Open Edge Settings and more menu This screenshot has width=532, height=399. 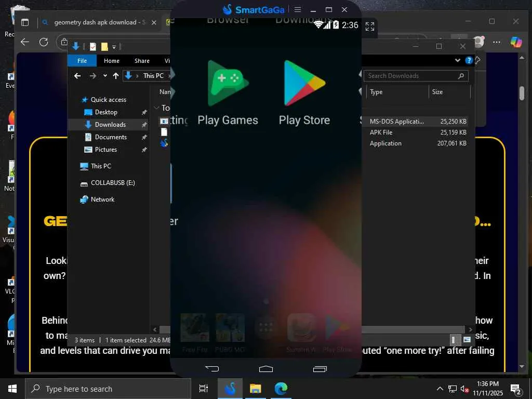[x=496, y=42]
